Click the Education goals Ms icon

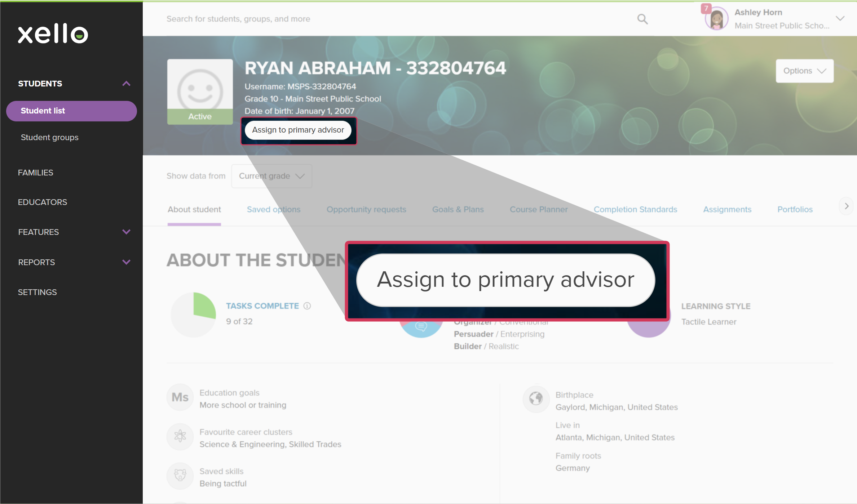(x=180, y=397)
